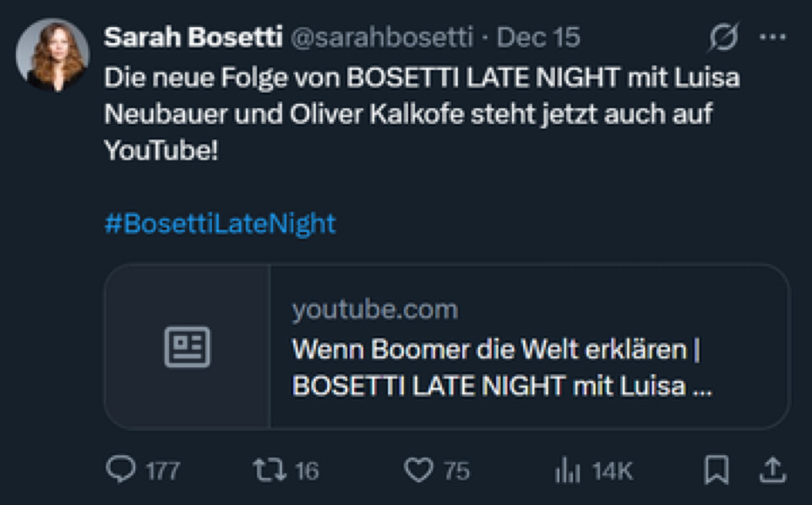Image resolution: width=812 pixels, height=505 pixels.
Task: Like the tweet with the heart icon
Action: 418,470
